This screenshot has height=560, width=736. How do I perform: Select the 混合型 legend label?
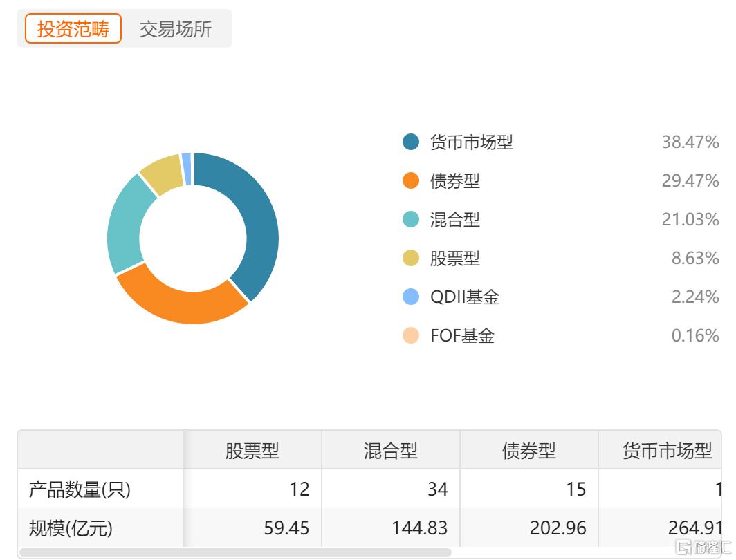455,219
